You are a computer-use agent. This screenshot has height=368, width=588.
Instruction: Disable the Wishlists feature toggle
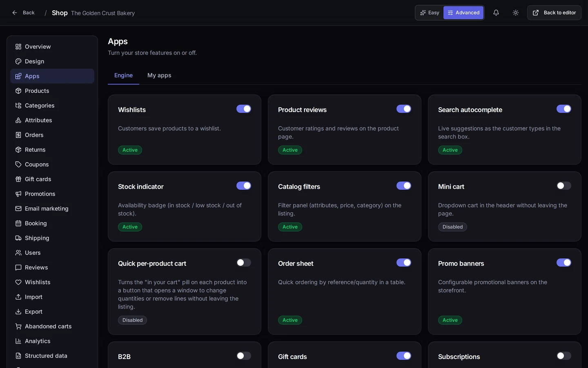(x=244, y=109)
